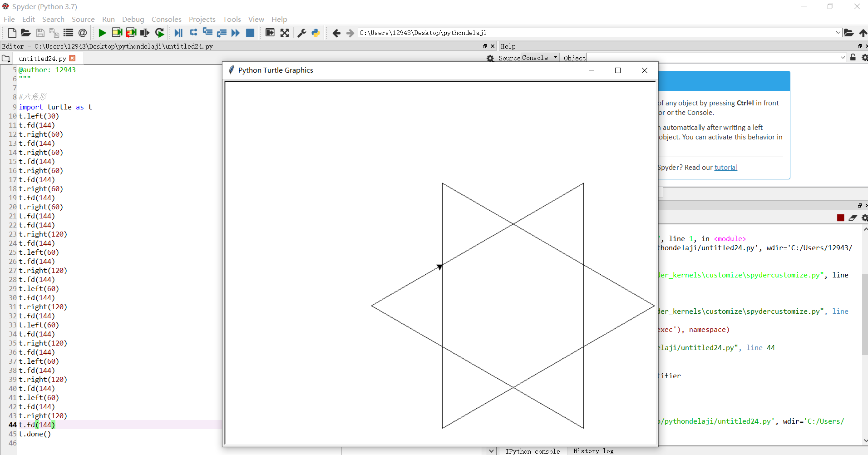Go forward with the right arrow
868x455 pixels.
350,33
